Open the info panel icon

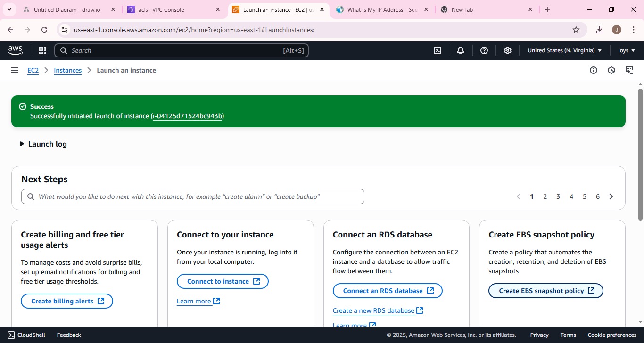[594, 70]
